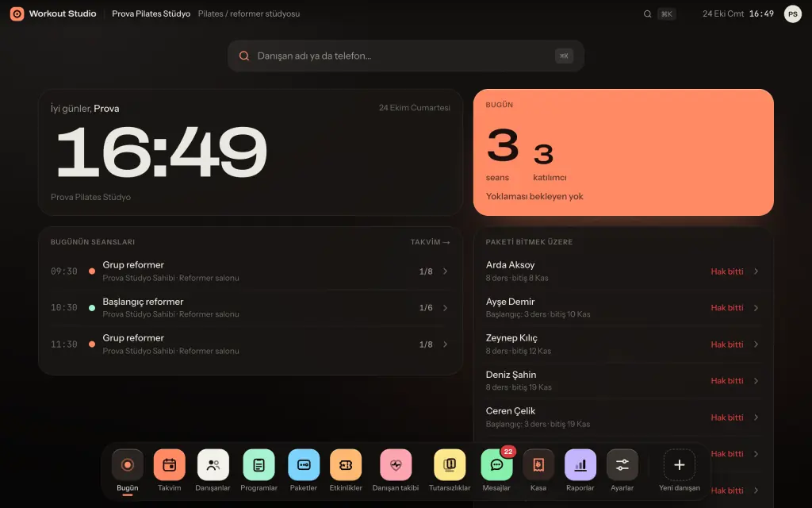
Task: Open the orange BUGÜN summary card
Action: [x=623, y=152]
